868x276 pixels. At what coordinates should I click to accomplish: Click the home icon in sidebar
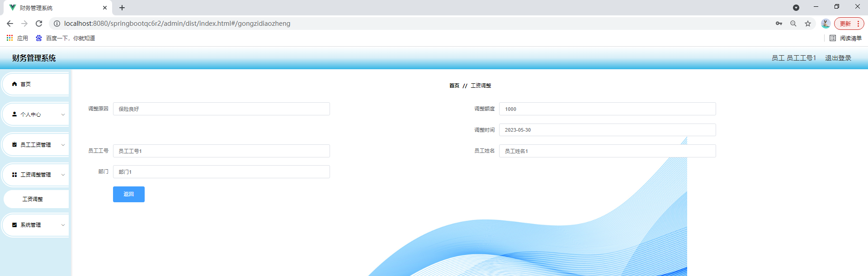(14, 84)
